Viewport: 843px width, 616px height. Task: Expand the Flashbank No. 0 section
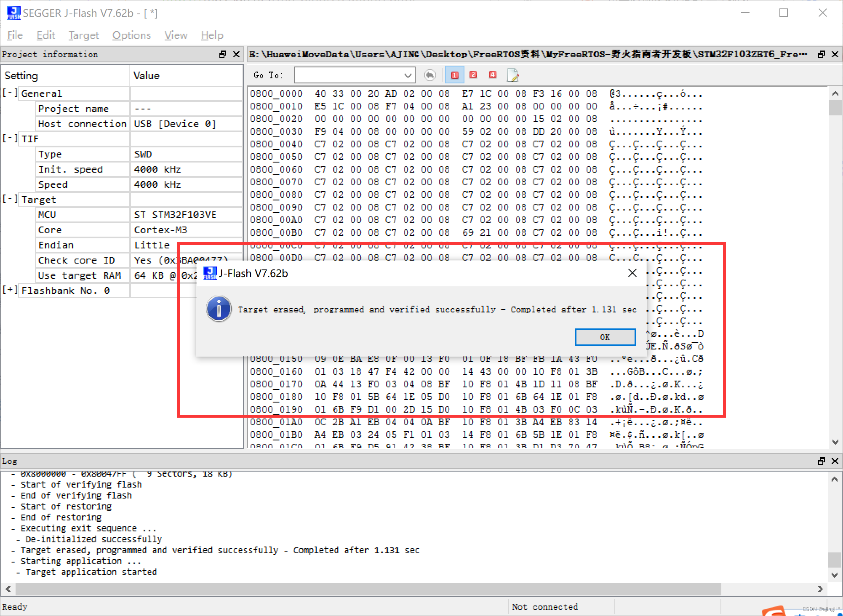point(9,290)
